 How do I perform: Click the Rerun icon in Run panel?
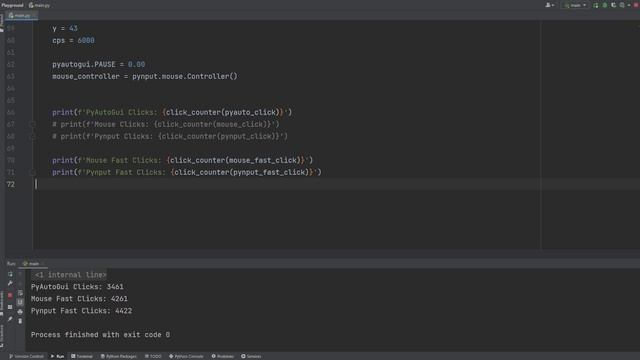click(10, 274)
